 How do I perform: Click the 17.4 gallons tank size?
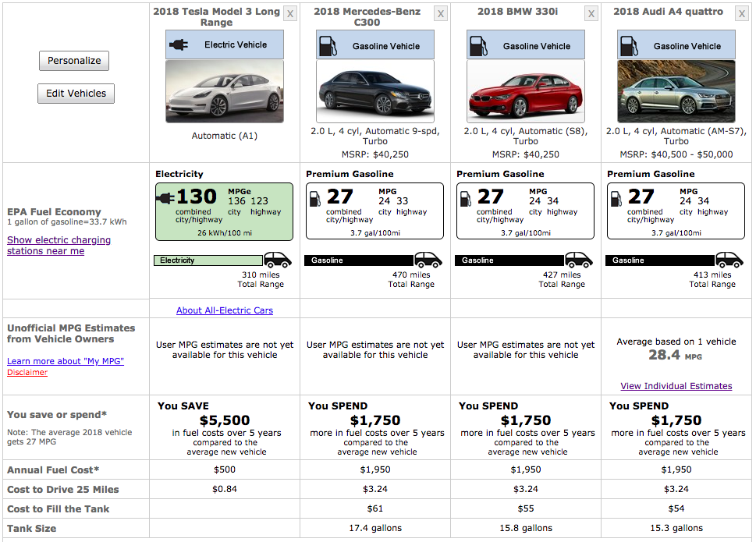[x=375, y=528]
